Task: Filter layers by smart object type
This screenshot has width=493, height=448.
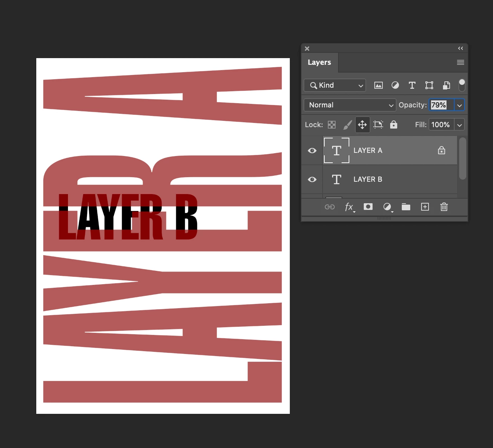Action: tap(447, 85)
